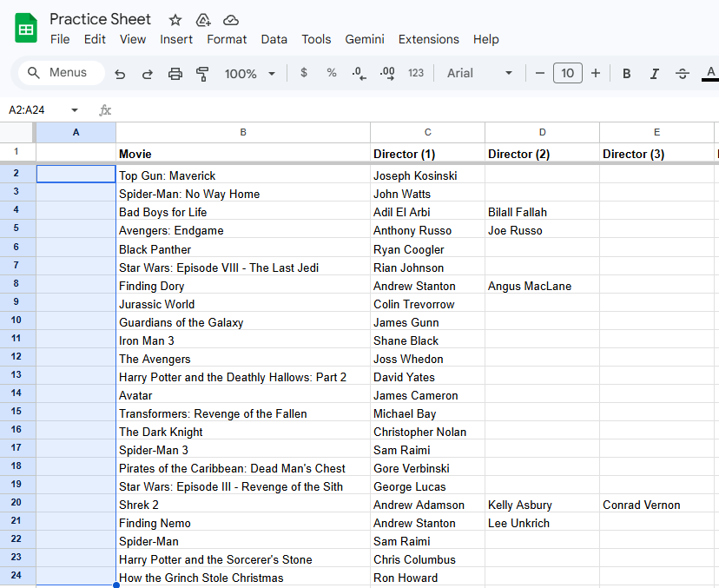This screenshot has height=588, width=719.
Task: Open the Edit menu
Action: click(95, 39)
